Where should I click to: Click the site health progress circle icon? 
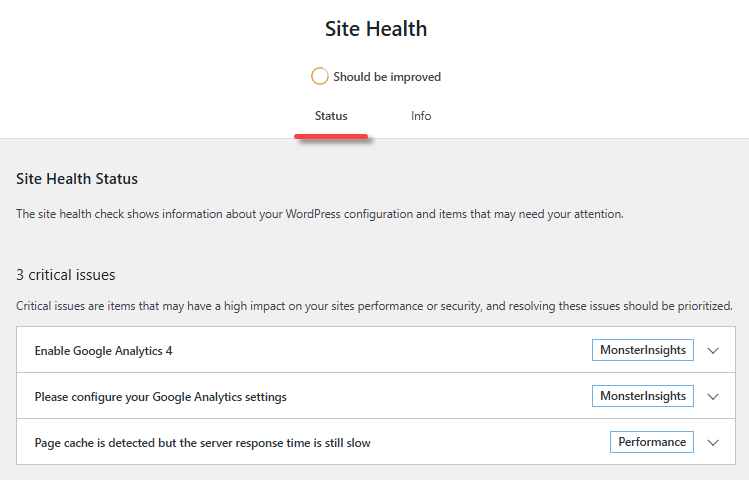(x=320, y=76)
